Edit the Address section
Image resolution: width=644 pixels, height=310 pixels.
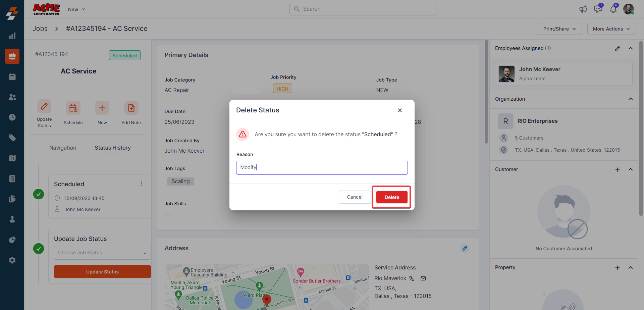pos(465,249)
